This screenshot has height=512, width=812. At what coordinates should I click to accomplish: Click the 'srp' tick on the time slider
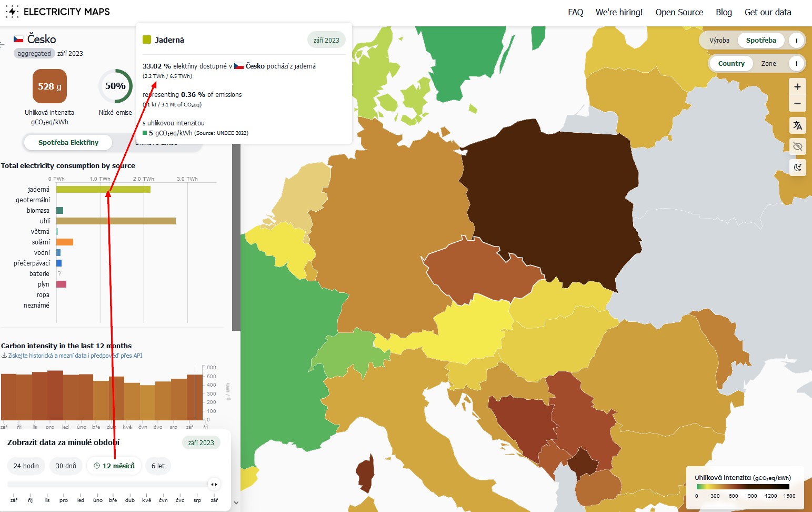pyautogui.click(x=197, y=500)
